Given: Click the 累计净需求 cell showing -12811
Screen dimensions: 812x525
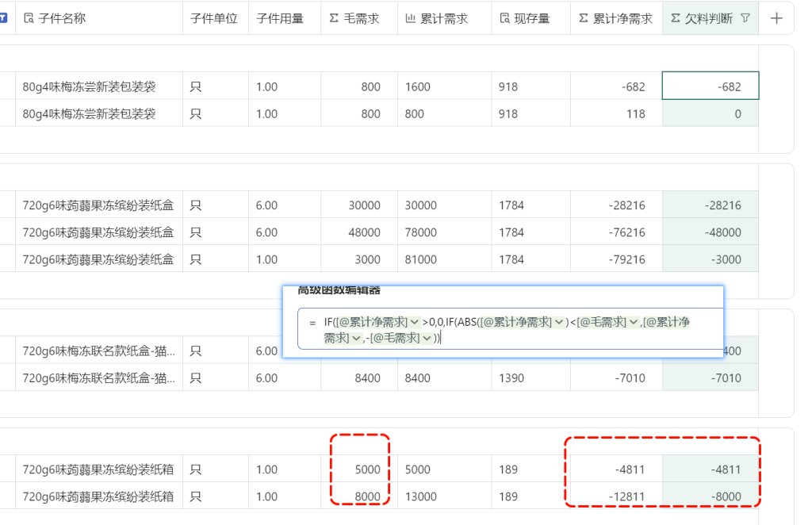Looking at the screenshot, I should click(x=616, y=496).
